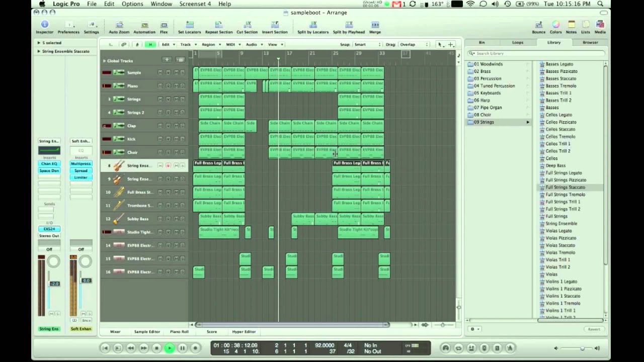Solo the Piano track
This screenshot has width=644, height=362.
(x=182, y=86)
